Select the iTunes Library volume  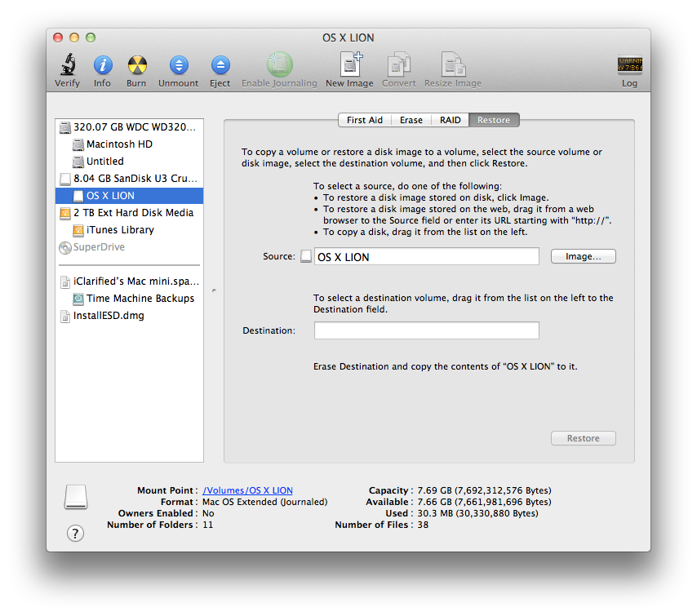pyautogui.click(x=120, y=230)
